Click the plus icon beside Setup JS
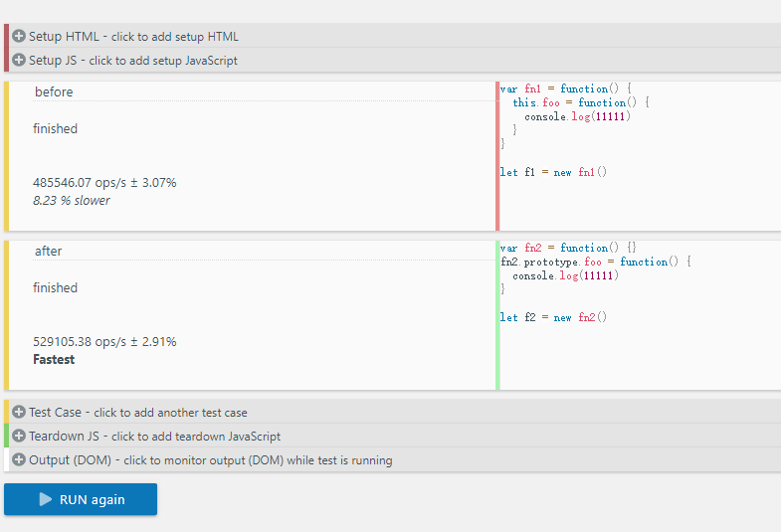 pos(19,60)
